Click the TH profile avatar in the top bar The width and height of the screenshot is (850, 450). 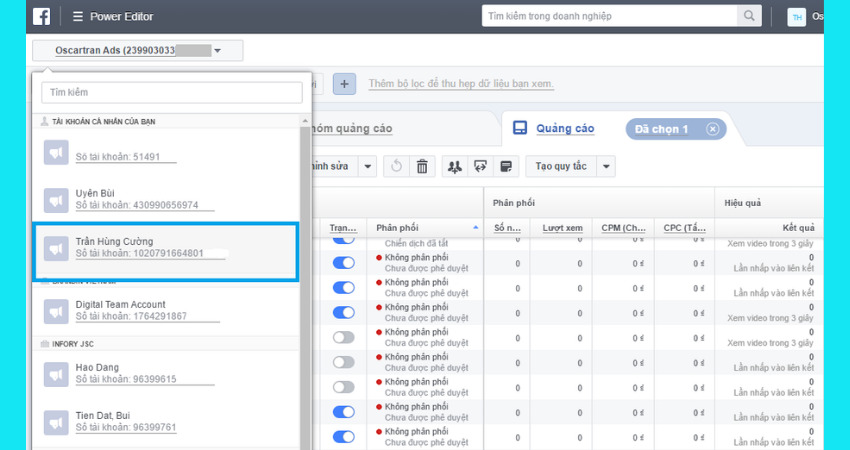pyautogui.click(x=797, y=17)
